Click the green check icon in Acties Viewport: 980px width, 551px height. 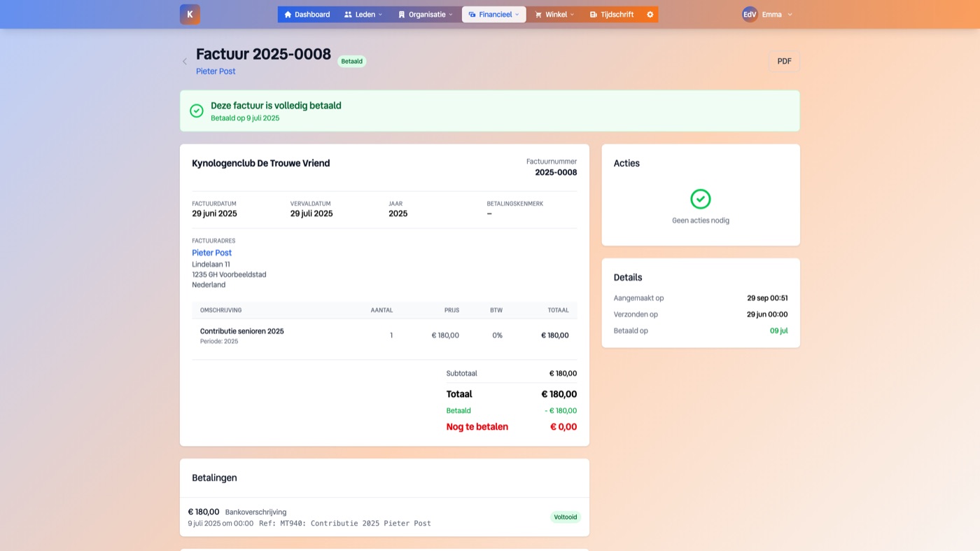(701, 199)
